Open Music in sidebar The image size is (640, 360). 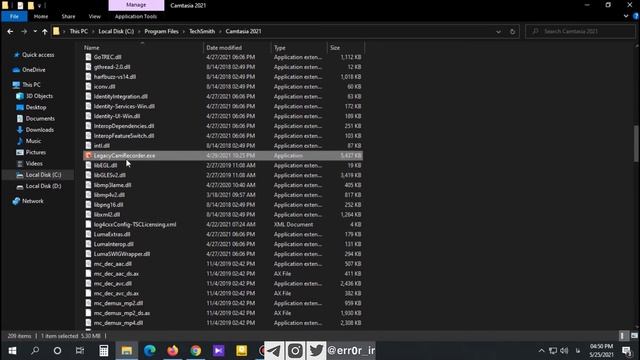[33, 141]
